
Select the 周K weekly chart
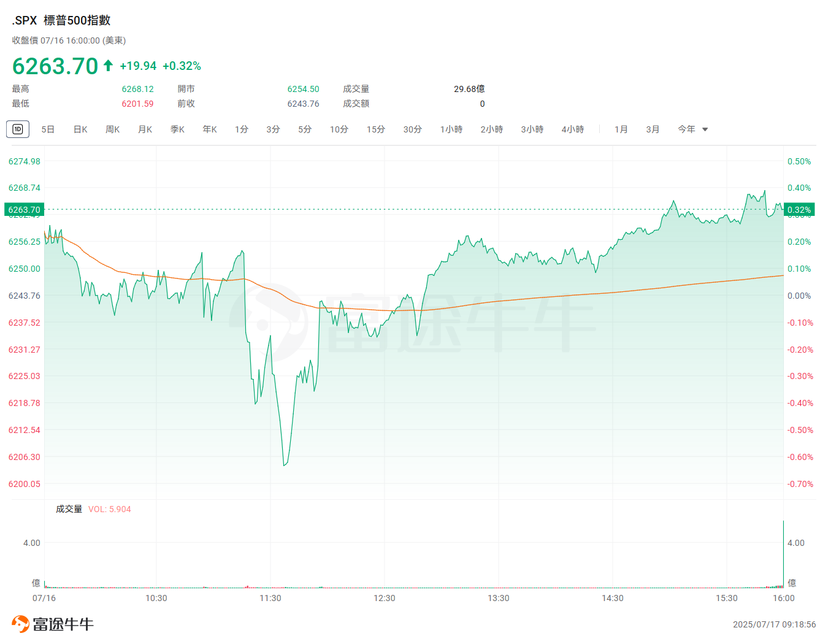click(112, 129)
